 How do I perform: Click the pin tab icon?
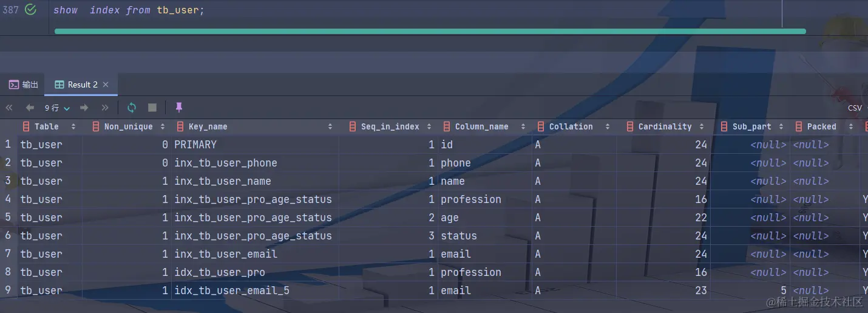point(178,108)
